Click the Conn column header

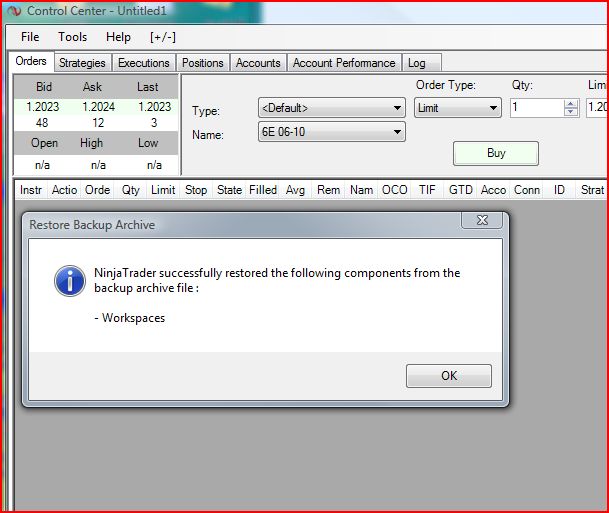(x=527, y=190)
